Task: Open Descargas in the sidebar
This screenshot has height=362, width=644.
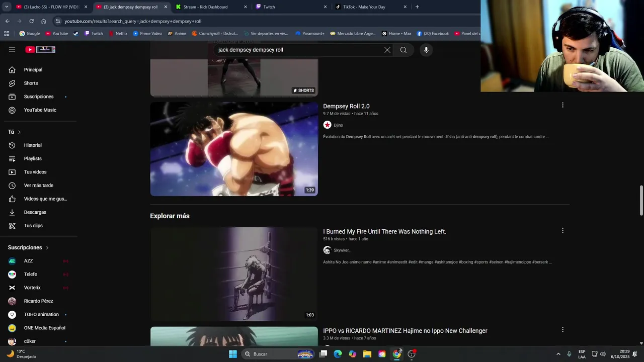Action: pyautogui.click(x=40, y=212)
